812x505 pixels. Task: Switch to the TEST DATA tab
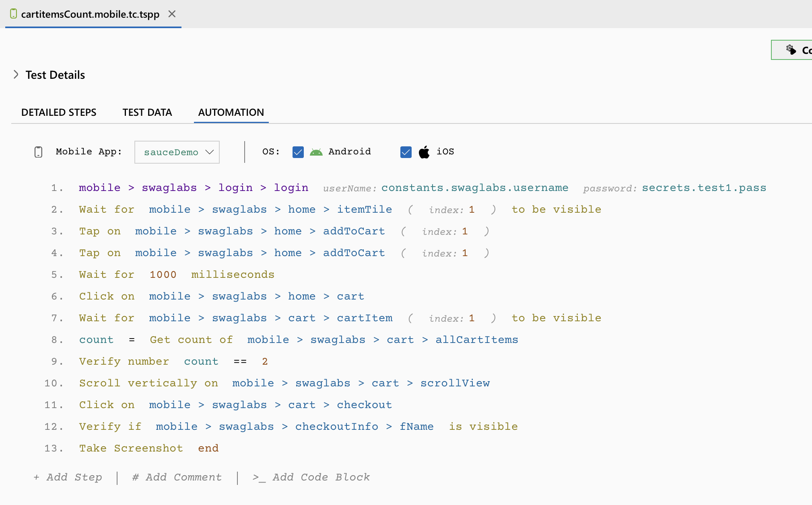[147, 112]
